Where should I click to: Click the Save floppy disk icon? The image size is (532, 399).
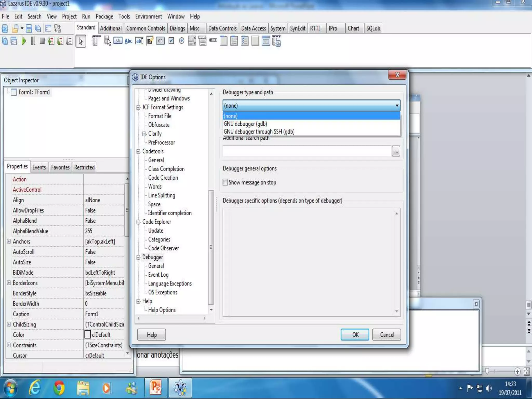pyautogui.click(x=29, y=28)
